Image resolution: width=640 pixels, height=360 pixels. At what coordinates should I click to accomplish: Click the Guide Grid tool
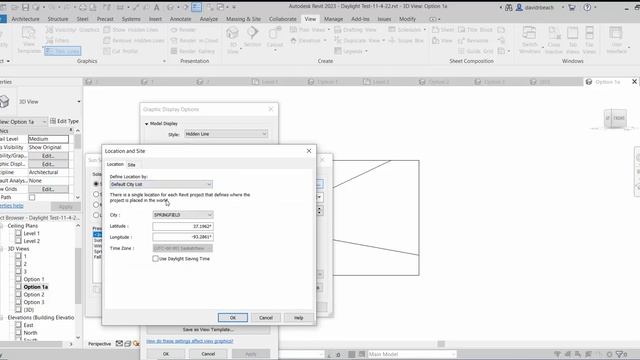(x=476, y=51)
